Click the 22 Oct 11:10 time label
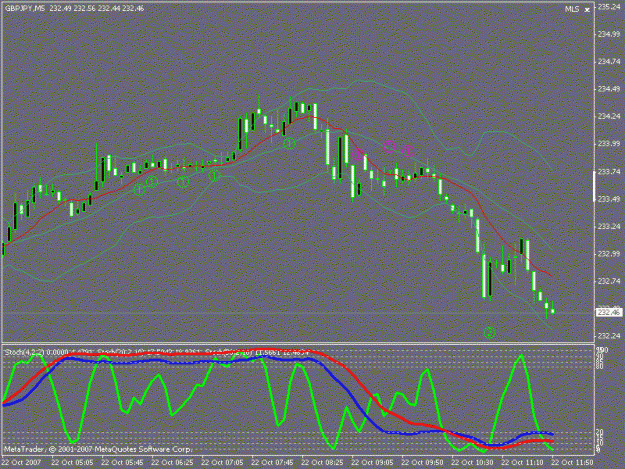This screenshot has width=625, height=469. [x=522, y=462]
